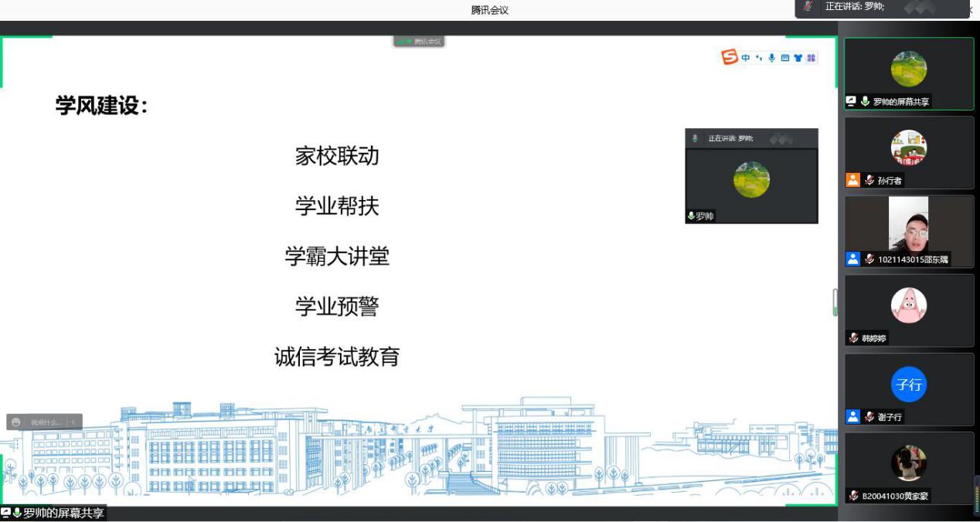Click the Sogou voice input microphone
This screenshot has height=522, width=980.
pos(771,58)
